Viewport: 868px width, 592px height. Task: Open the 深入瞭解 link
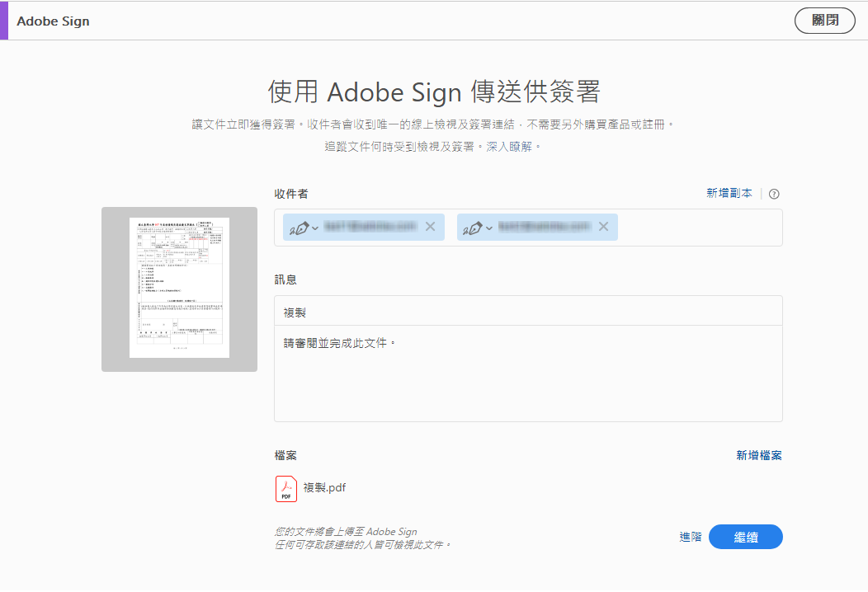click(509, 147)
